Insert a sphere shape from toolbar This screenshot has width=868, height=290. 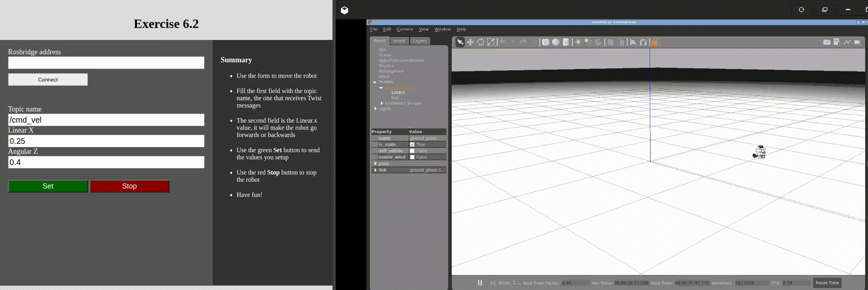[556, 42]
